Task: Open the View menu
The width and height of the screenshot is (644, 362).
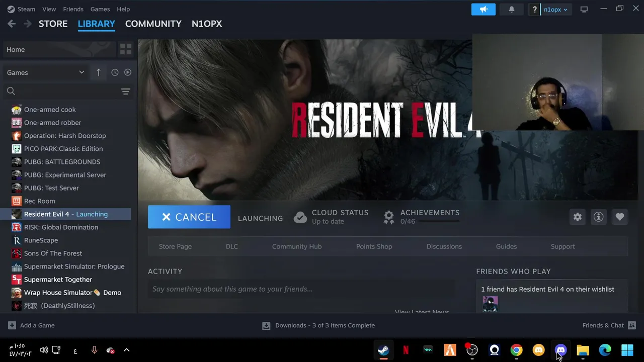Action: (x=49, y=9)
